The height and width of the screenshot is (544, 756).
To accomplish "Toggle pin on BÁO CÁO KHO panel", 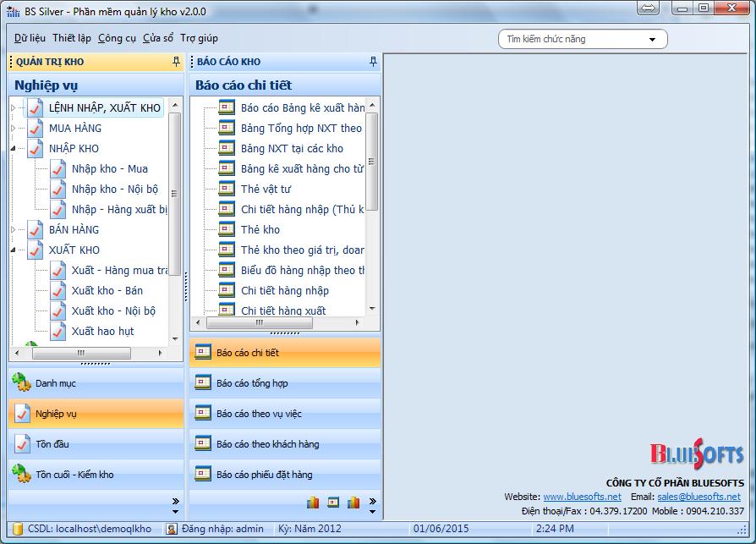I will [x=374, y=62].
